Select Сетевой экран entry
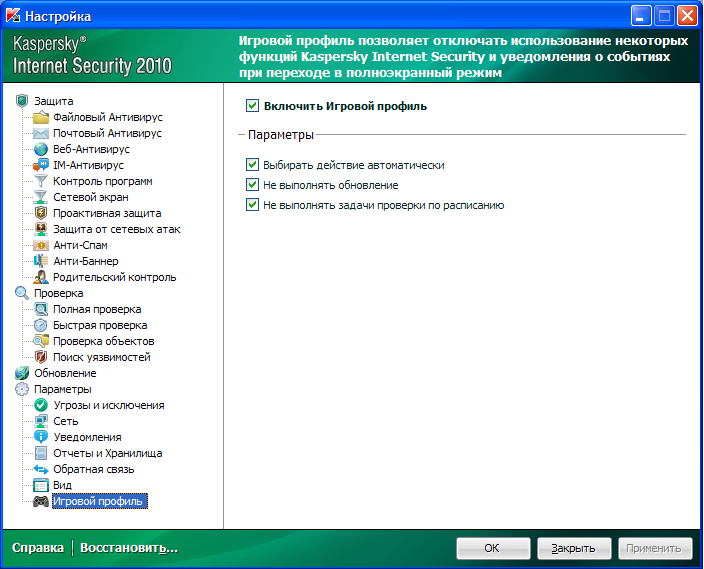Screen dimensions: 704x569 91,197
